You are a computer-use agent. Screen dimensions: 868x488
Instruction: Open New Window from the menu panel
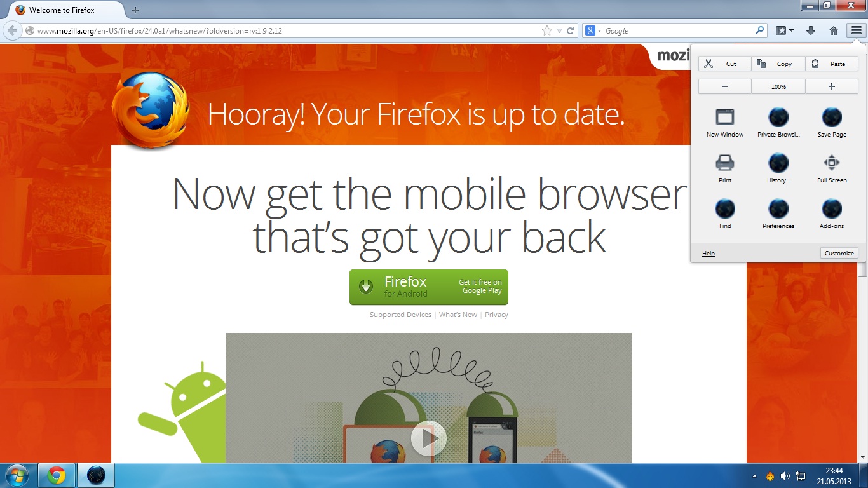pyautogui.click(x=725, y=123)
